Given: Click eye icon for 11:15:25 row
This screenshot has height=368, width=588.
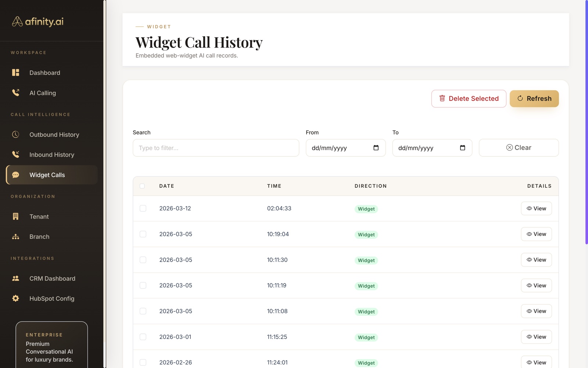Looking at the screenshot, I should click(529, 337).
